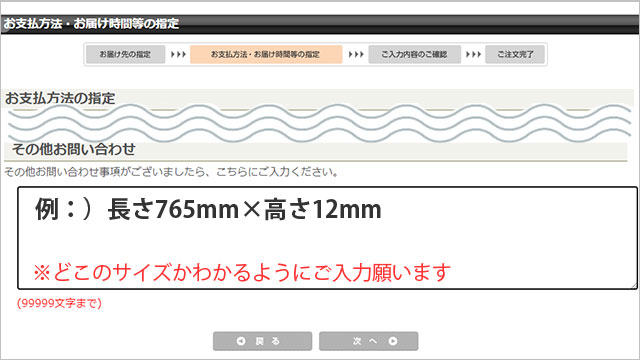Select the お届け先の指定 step
This screenshot has height=360, width=640.
coord(126,54)
